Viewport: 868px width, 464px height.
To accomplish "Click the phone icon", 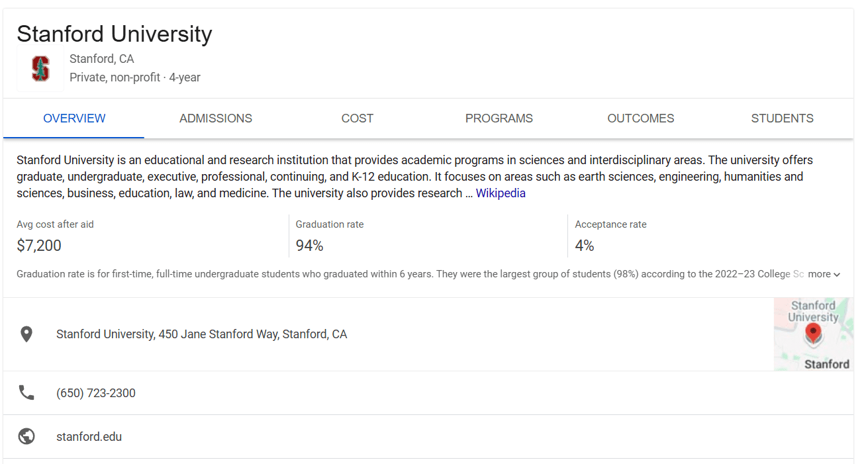I will pos(26,393).
